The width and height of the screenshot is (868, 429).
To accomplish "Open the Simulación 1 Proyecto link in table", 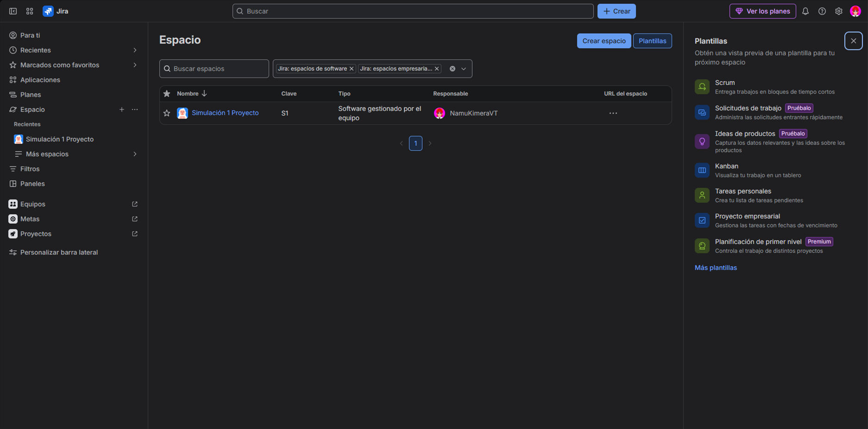I will pyautogui.click(x=225, y=113).
